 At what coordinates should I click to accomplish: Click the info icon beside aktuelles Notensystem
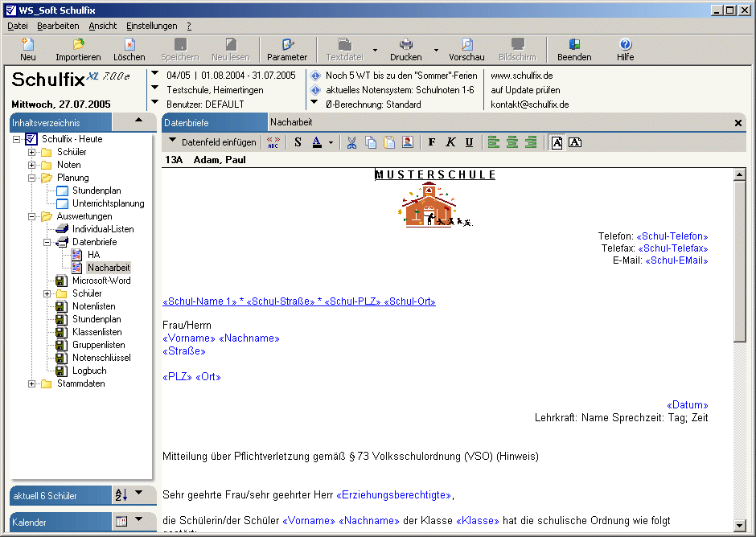315,90
